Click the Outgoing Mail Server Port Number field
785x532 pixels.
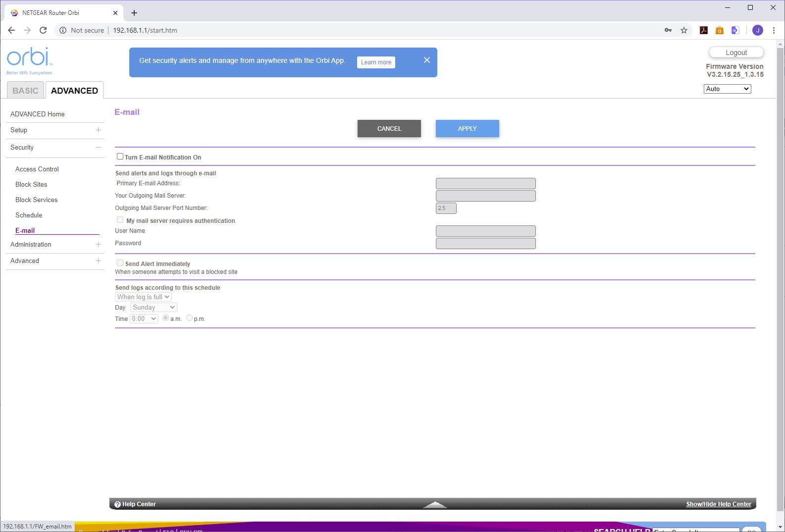pos(446,208)
